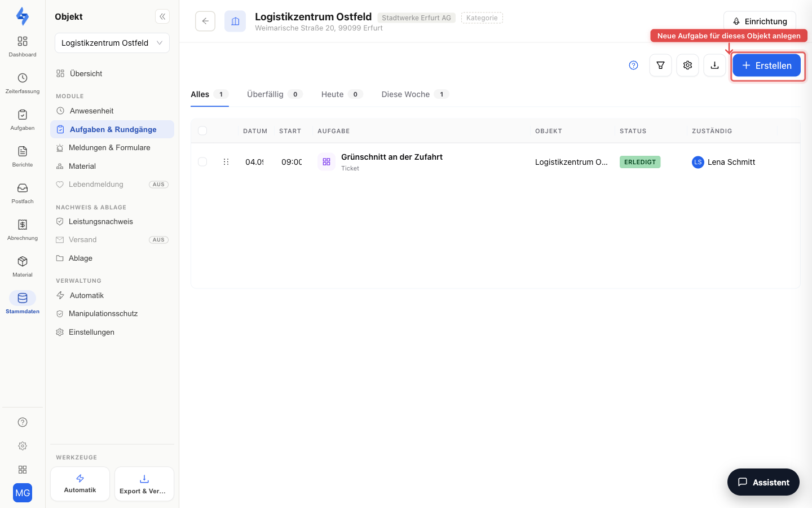Open Meldungen & Formulare module
This screenshot has width=812, height=508.
112,147
